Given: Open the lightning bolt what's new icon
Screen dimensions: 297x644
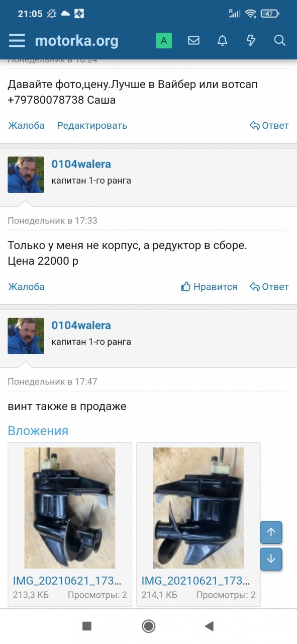Looking at the screenshot, I should 251,41.
